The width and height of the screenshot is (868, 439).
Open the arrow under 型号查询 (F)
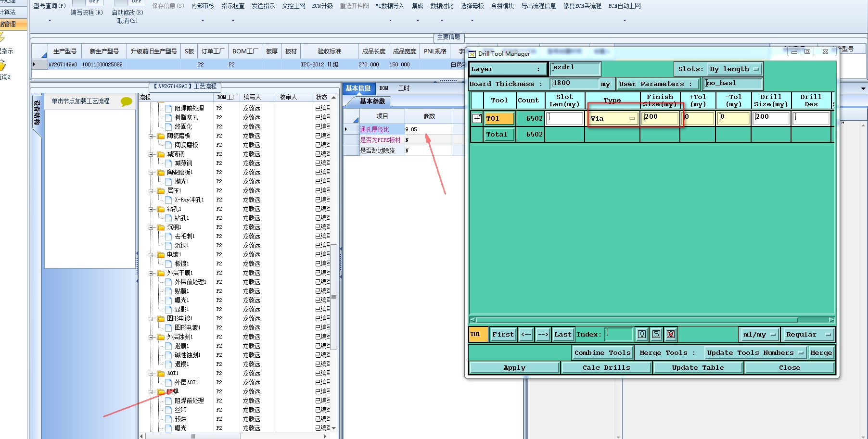tap(50, 21)
